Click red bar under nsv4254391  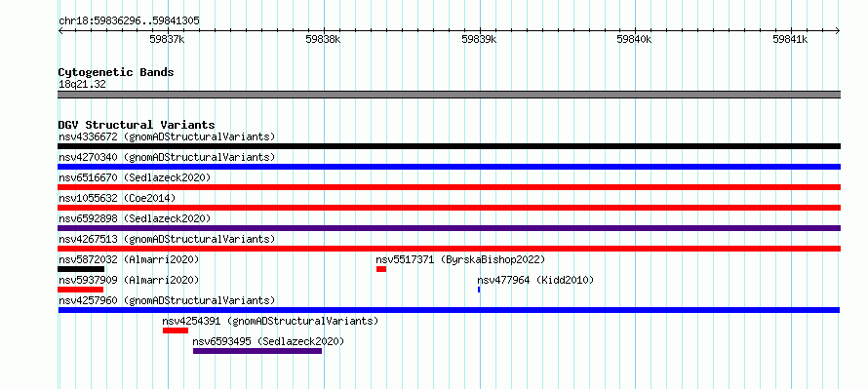coord(176,331)
